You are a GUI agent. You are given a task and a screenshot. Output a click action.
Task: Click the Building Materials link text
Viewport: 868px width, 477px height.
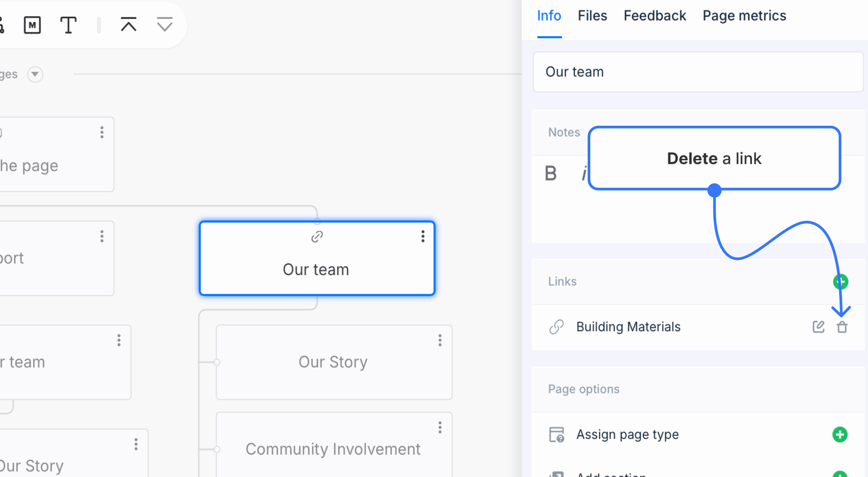click(x=628, y=327)
